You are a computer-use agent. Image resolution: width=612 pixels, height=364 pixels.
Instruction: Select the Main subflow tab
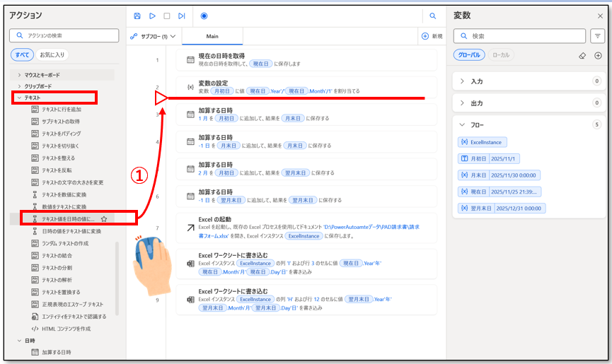tap(212, 36)
